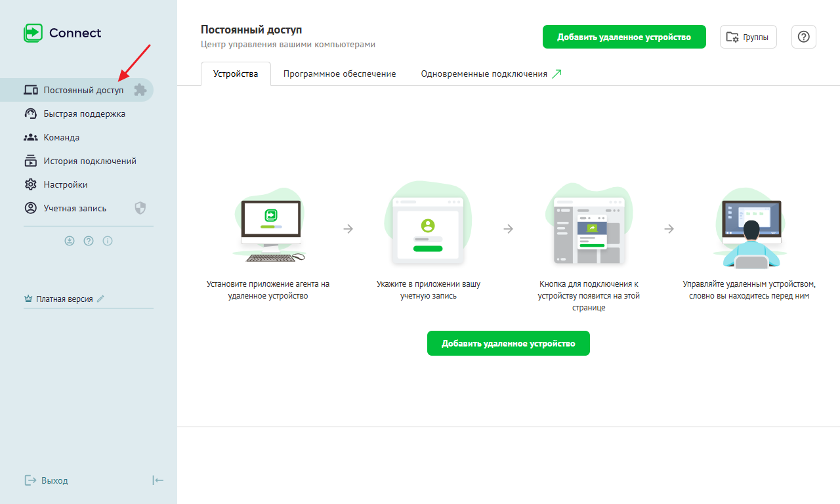
Task: Click the puzzle piece icon beside Постоянный доступ
Action: pyautogui.click(x=140, y=90)
